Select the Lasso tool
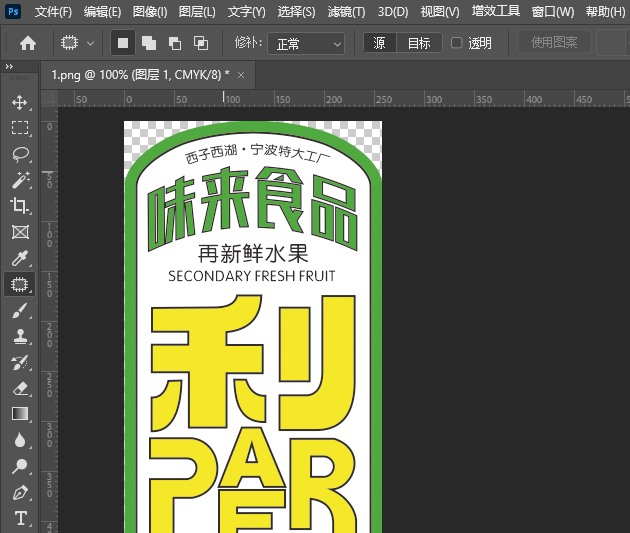Viewport: 630px width, 533px height. (20, 154)
